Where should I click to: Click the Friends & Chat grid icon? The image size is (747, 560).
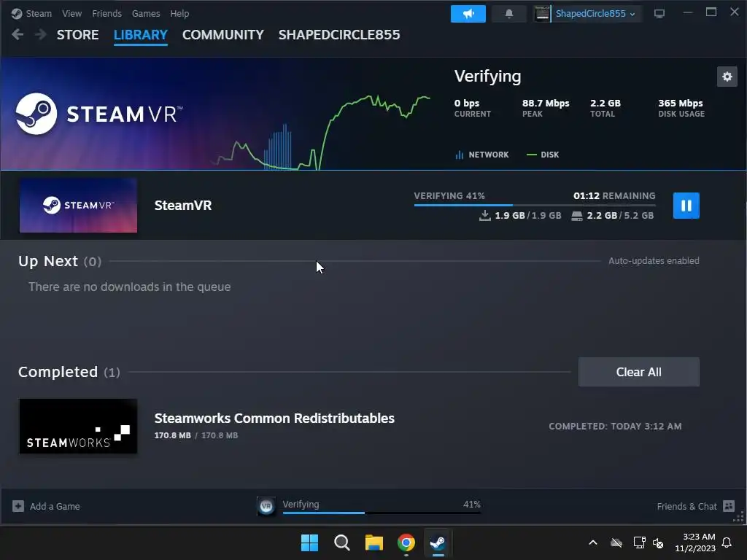pos(729,506)
